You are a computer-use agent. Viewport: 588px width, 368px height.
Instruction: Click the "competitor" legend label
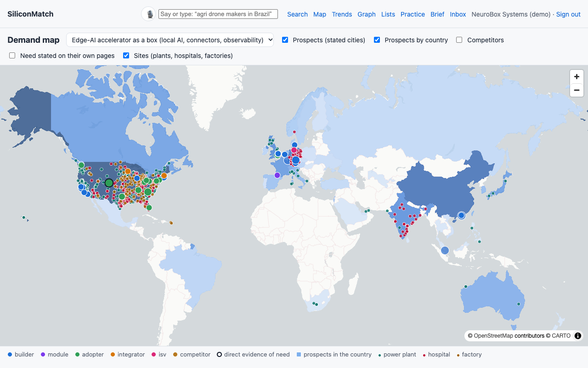click(195, 355)
